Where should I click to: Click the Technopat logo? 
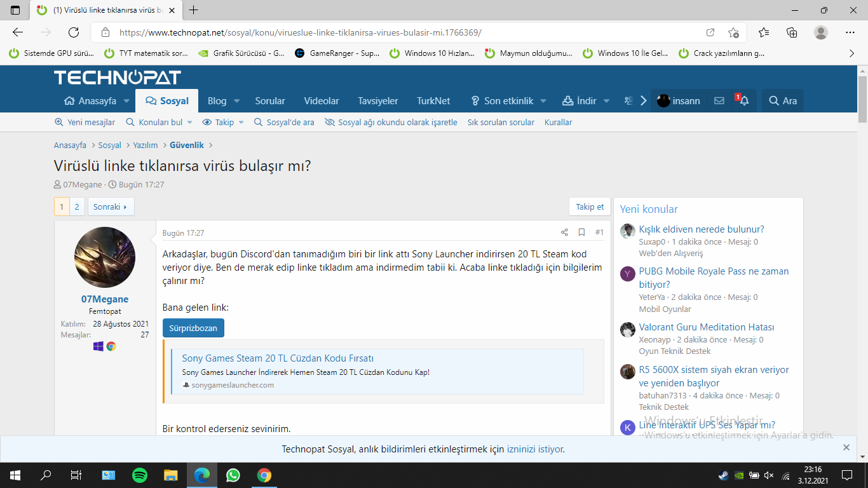118,78
